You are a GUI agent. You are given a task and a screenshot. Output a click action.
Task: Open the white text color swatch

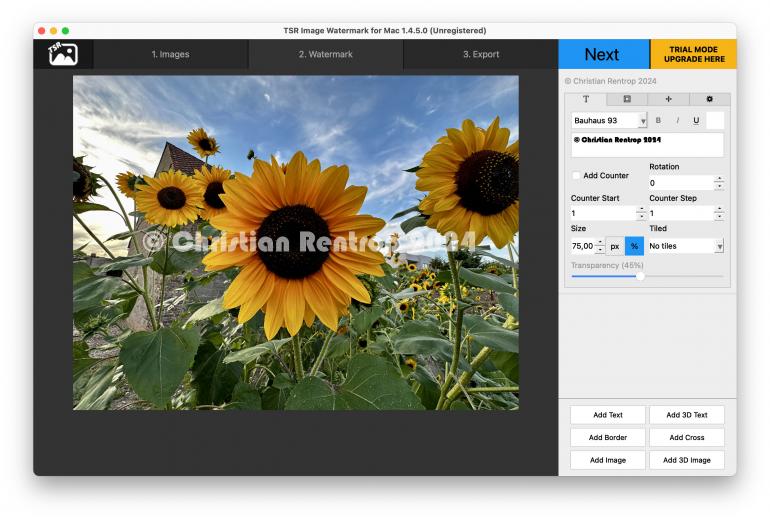pos(715,120)
